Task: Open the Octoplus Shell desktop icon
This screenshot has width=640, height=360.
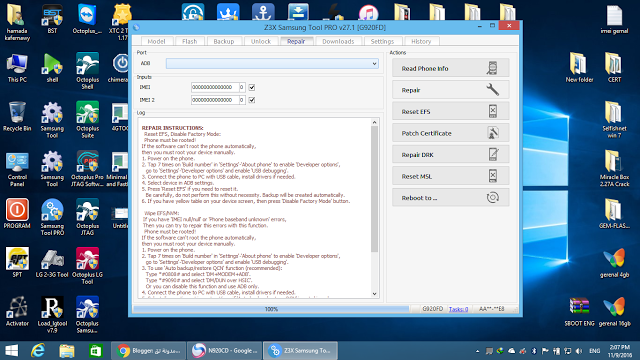Action: pyautogui.click(x=87, y=71)
